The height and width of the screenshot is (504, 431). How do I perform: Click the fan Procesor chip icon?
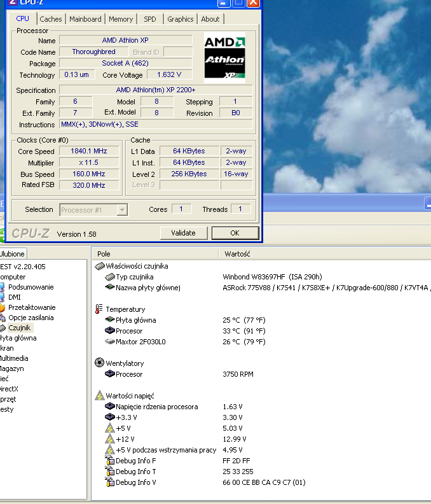[110, 374]
